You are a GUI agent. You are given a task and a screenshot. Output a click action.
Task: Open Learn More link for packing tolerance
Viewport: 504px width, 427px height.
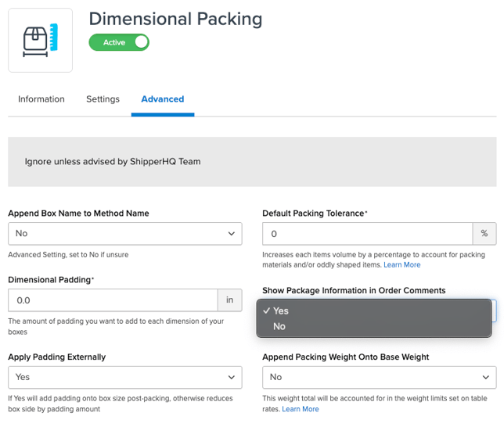tap(401, 265)
